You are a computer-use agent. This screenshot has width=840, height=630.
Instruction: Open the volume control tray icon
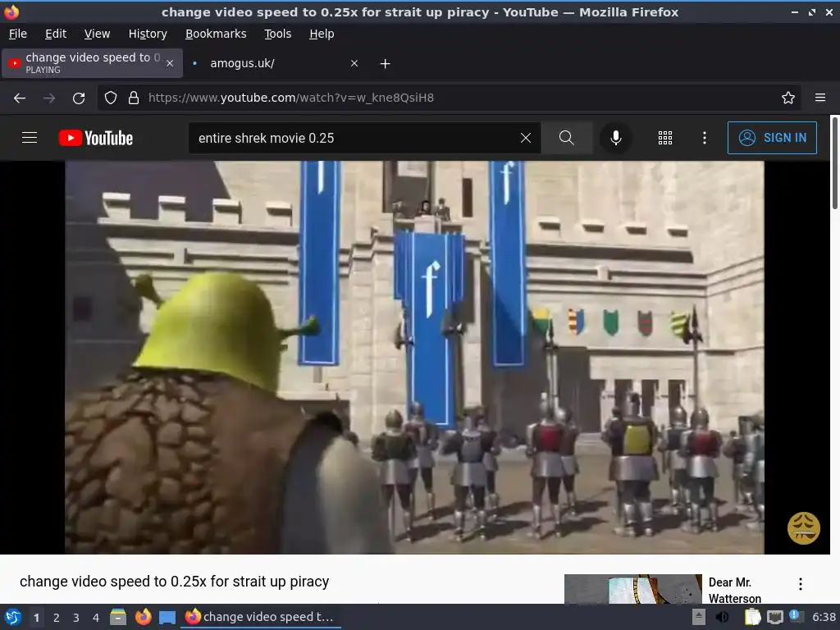tap(722, 617)
